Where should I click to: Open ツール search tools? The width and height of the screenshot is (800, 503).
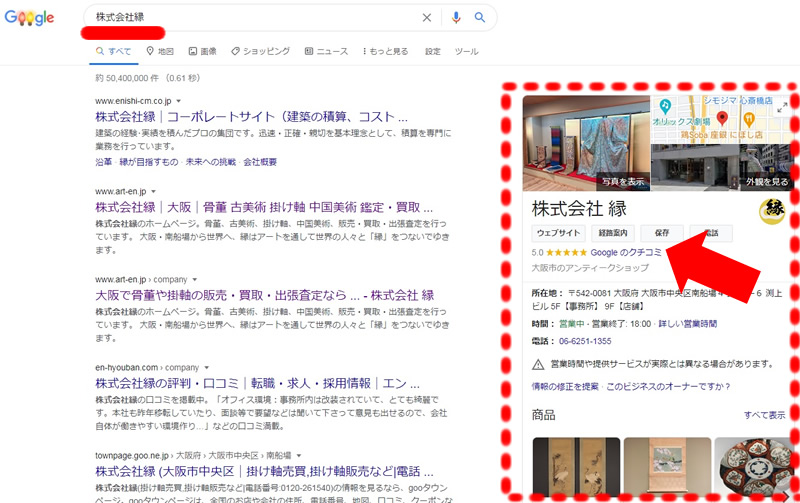pos(466,51)
